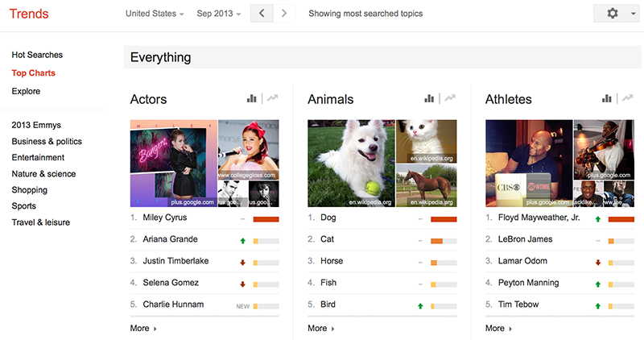Expand More under Animals list

click(320, 328)
